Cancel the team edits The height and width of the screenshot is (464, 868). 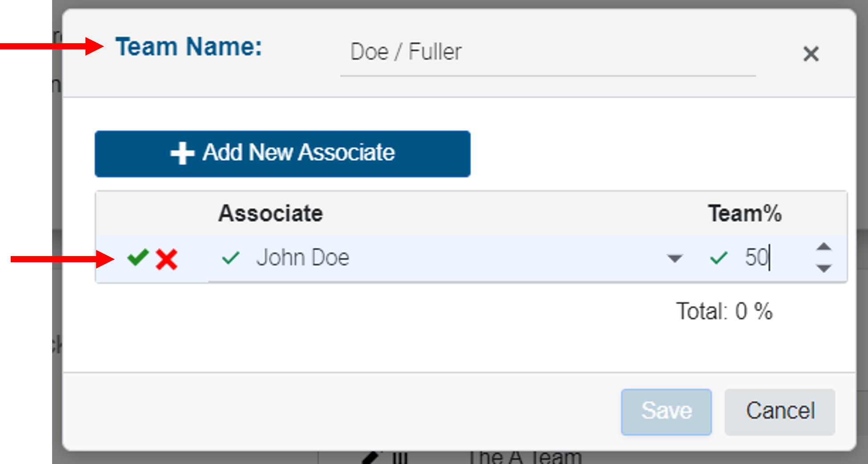(780, 411)
